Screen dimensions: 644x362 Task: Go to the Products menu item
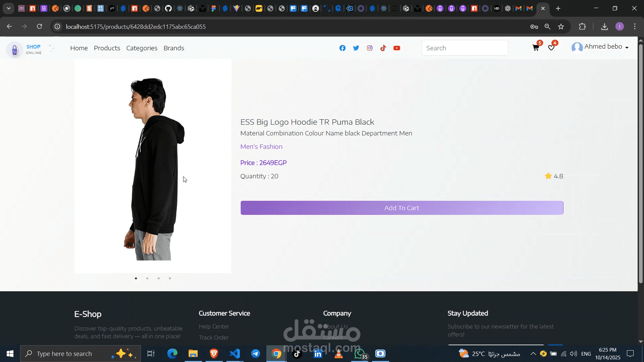pos(107,48)
